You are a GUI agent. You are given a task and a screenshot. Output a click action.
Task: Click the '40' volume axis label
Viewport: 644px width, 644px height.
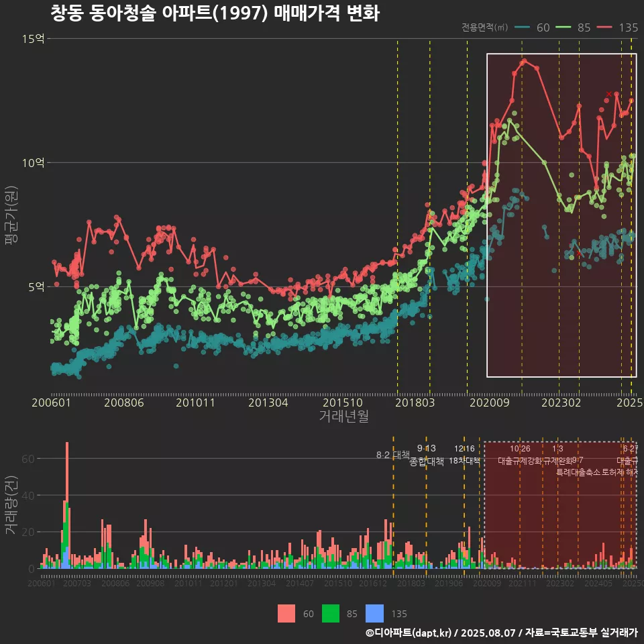click(x=28, y=495)
